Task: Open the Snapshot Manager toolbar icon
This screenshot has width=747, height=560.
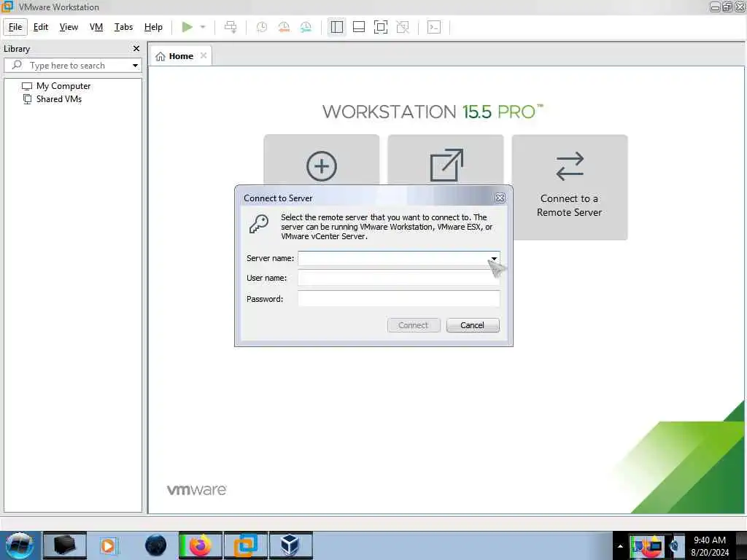Action: tap(306, 27)
